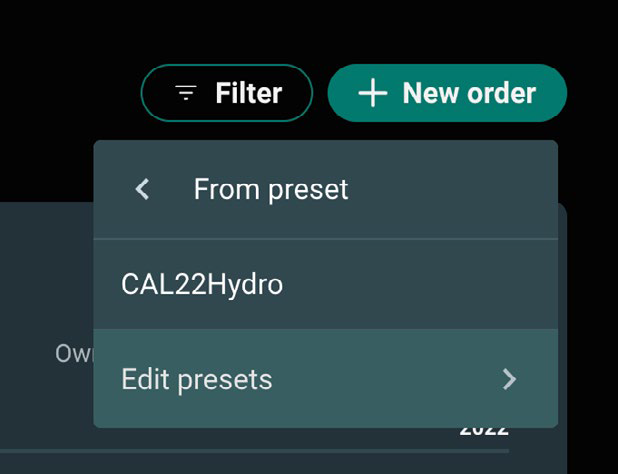618x474 pixels.
Task: Collapse the From preset submenu
Action: point(142,189)
